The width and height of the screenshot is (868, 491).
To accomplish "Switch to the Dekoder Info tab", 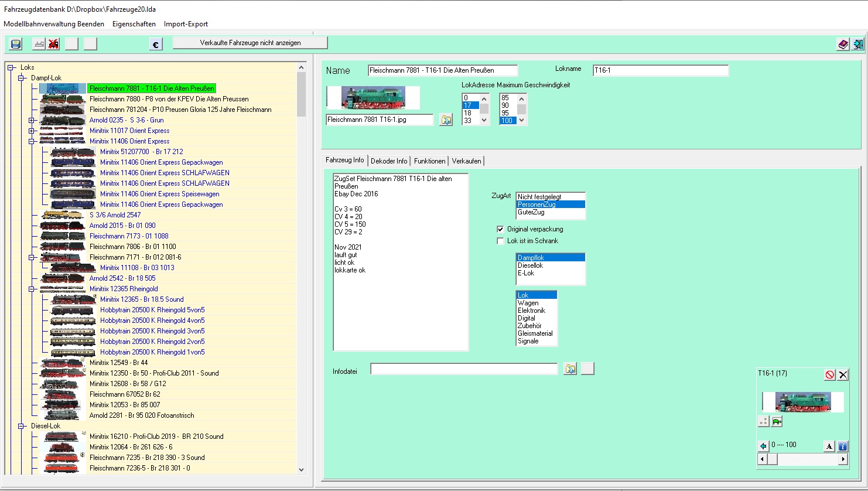I will click(x=389, y=161).
